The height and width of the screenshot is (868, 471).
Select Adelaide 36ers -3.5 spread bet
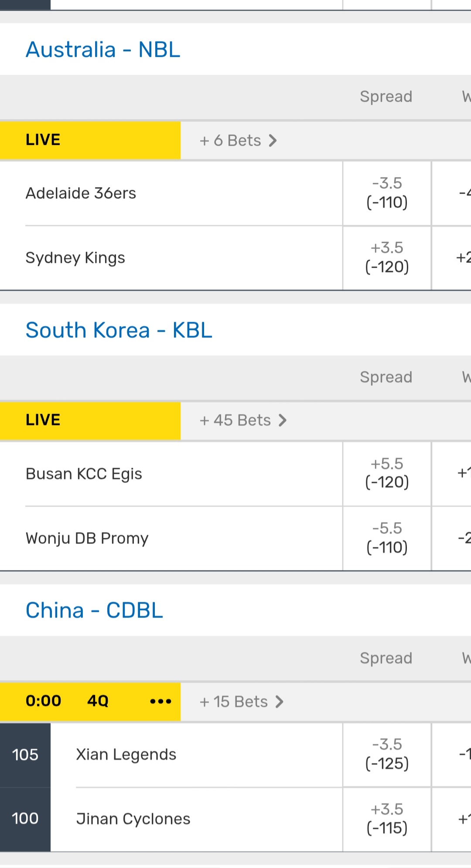pyautogui.click(x=387, y=193)
